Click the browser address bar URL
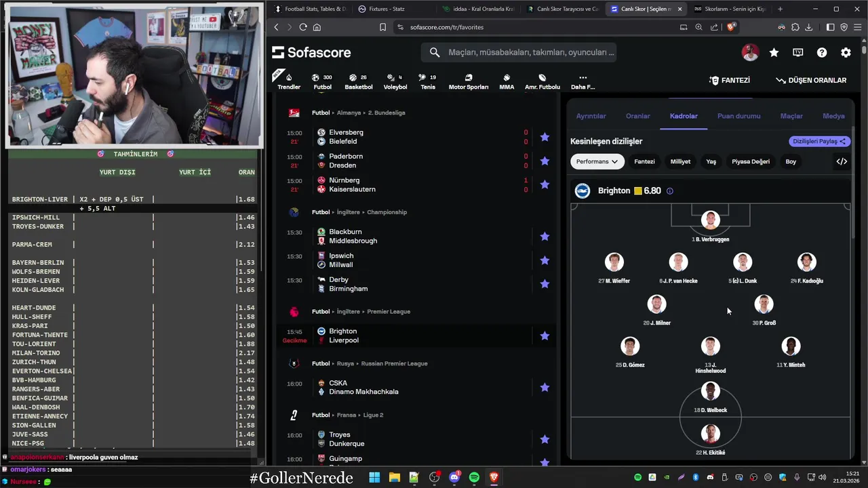This screenshot has width=868, height=488. (447, 27)
